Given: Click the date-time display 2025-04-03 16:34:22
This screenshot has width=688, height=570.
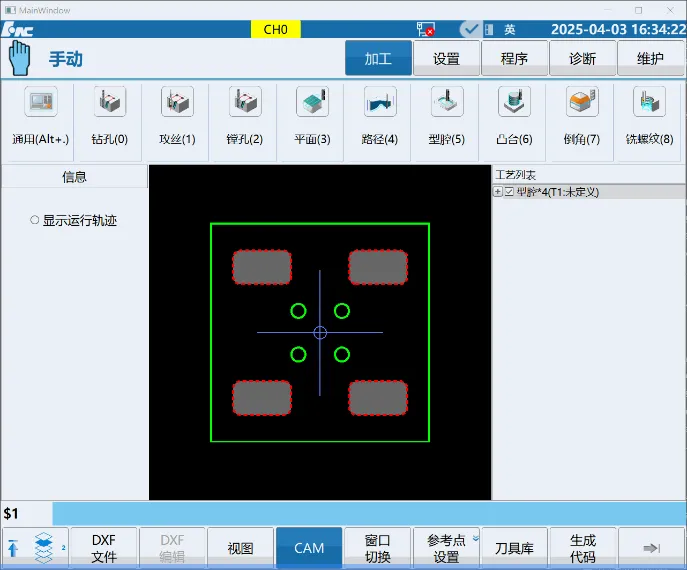Looking at the screenshot, I should point(618,29).
